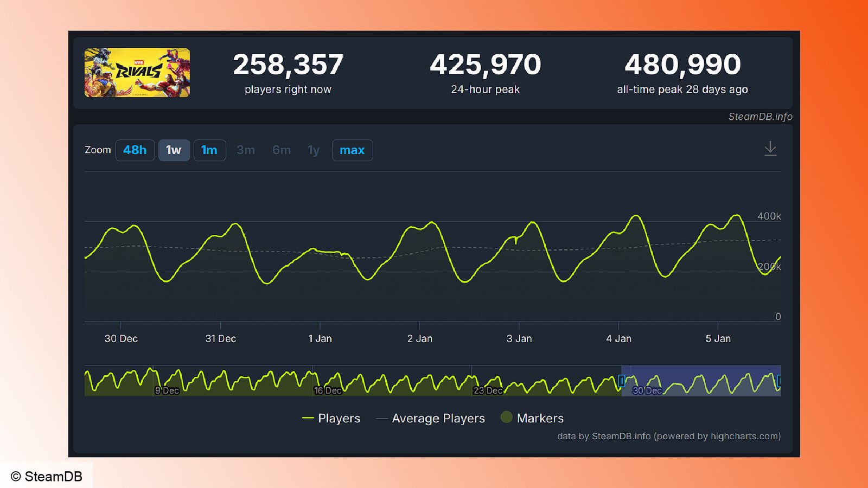
Task: Switch zoom to 1m
Action: coord(209,150)
